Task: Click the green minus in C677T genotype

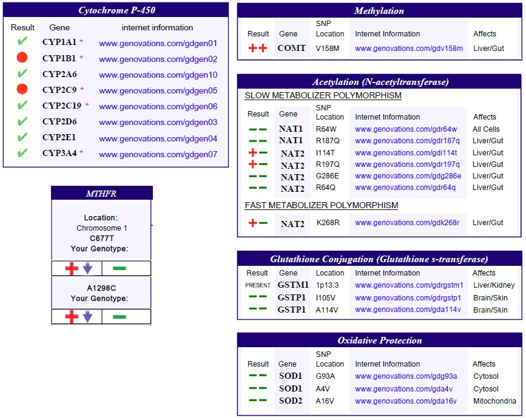Action: 120,268
